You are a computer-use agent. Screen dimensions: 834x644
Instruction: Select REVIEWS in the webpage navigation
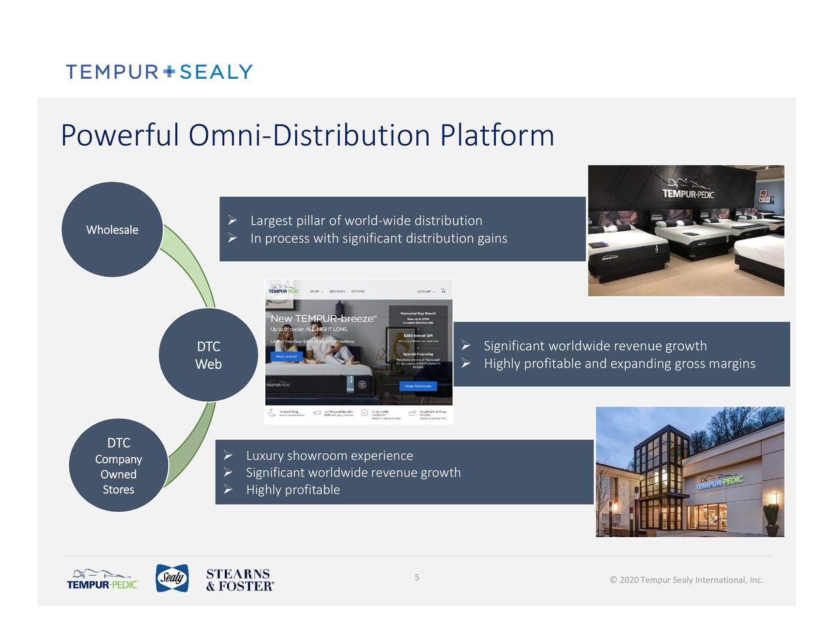point(338,291)
